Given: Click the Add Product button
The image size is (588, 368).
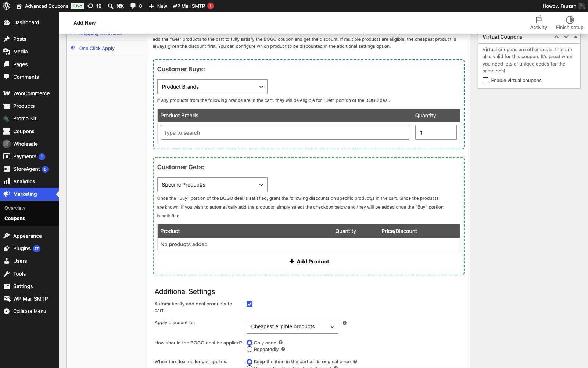Looking at the screenshot, I should click(309, 261).
